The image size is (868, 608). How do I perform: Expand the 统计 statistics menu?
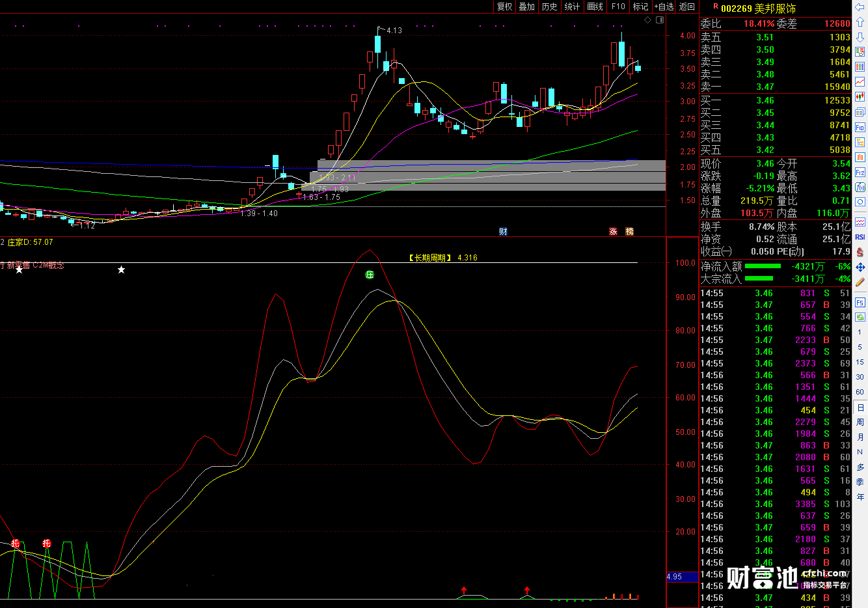point(572,7)
